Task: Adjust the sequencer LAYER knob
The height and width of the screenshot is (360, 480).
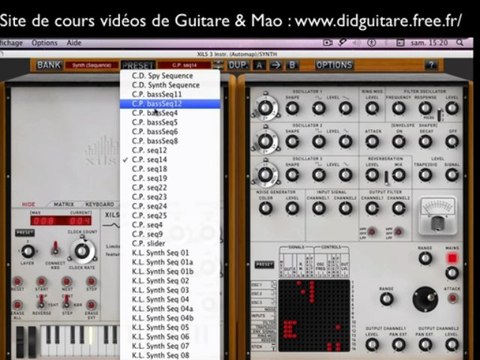Action: (x=27, y=251)
